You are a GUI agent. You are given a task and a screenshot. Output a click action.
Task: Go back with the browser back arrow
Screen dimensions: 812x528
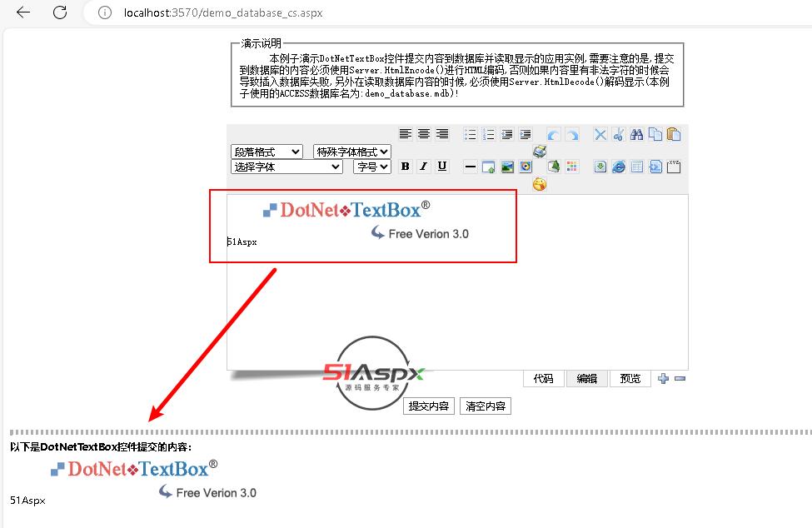pos(23,12)
